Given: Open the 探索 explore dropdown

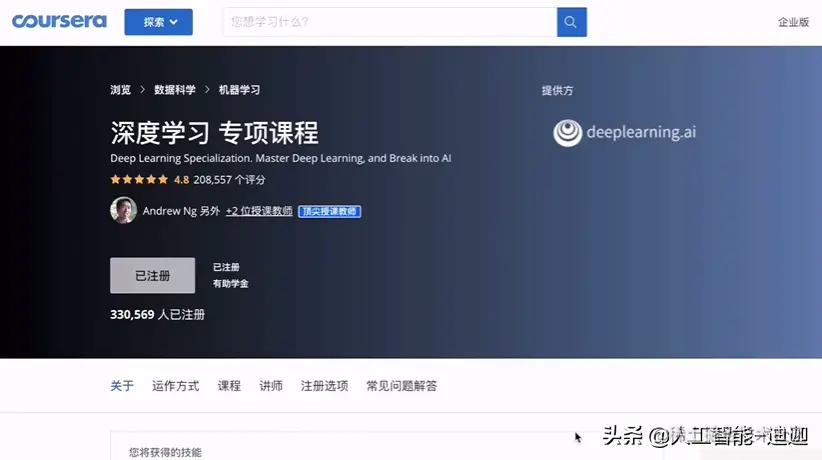Looking at the screenshot, I should coord(158,22).
